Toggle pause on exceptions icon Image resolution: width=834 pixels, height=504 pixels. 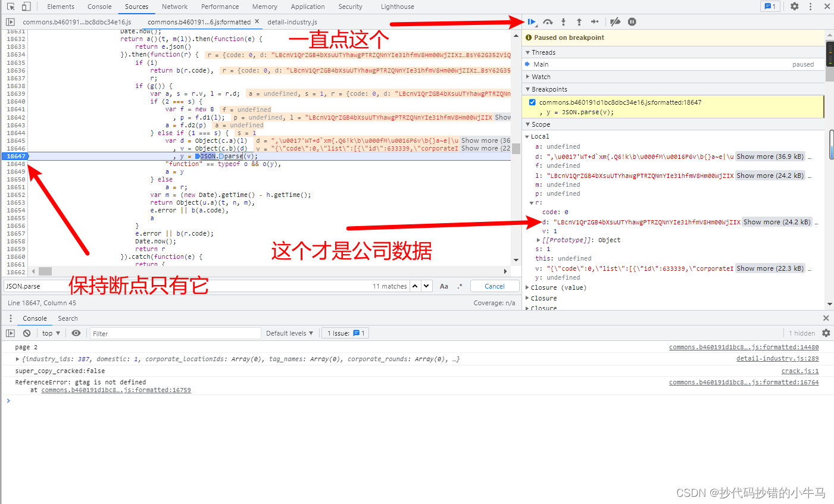click(632, 22)
